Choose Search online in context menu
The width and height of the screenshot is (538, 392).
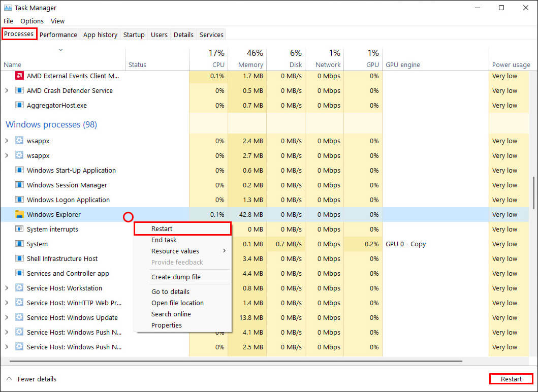[183, 314]
